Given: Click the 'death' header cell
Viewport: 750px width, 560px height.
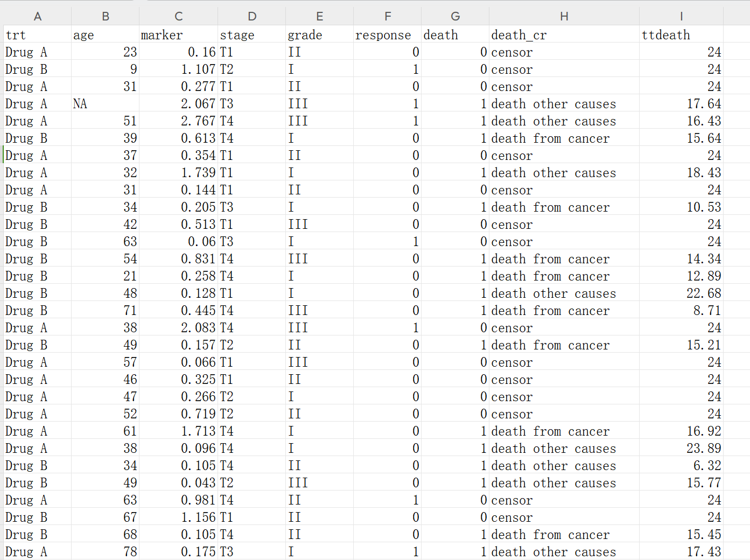Looking at the screenshot, I should click(455, 34).
